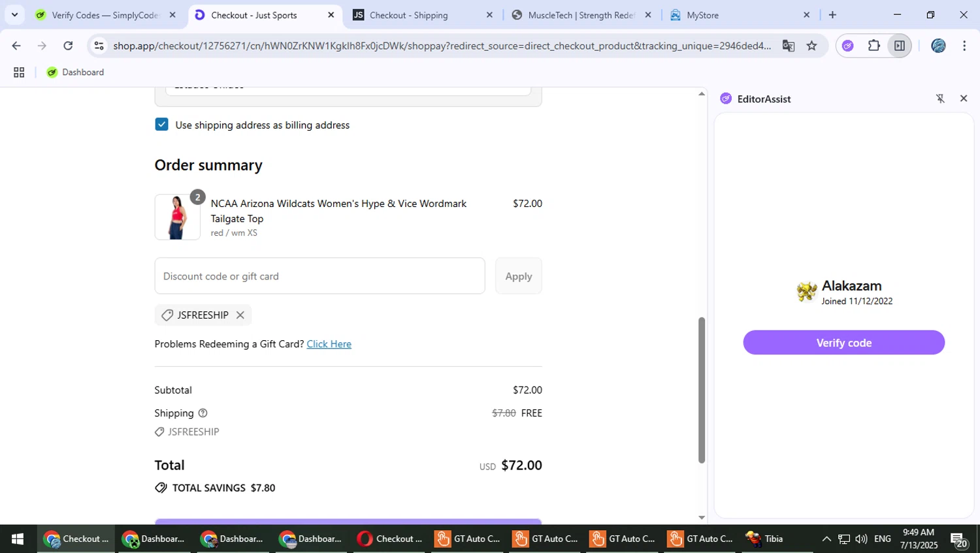Screen dimensions: 980x553
Task: Click the Alakazam avatar image
Action: pyautogui.click(x=807, y=292)
